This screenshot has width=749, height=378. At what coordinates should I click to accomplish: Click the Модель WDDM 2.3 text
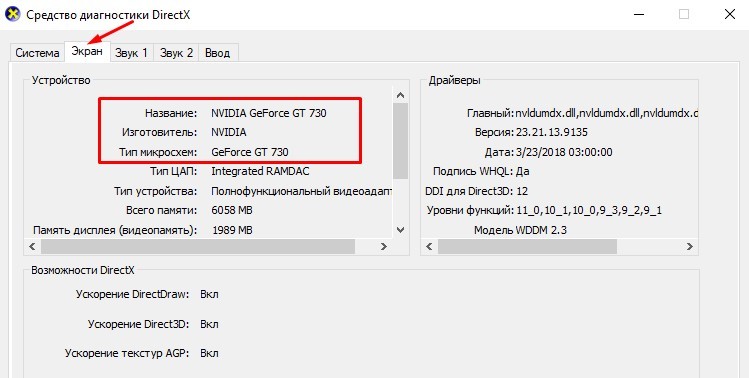click(520, 230)
